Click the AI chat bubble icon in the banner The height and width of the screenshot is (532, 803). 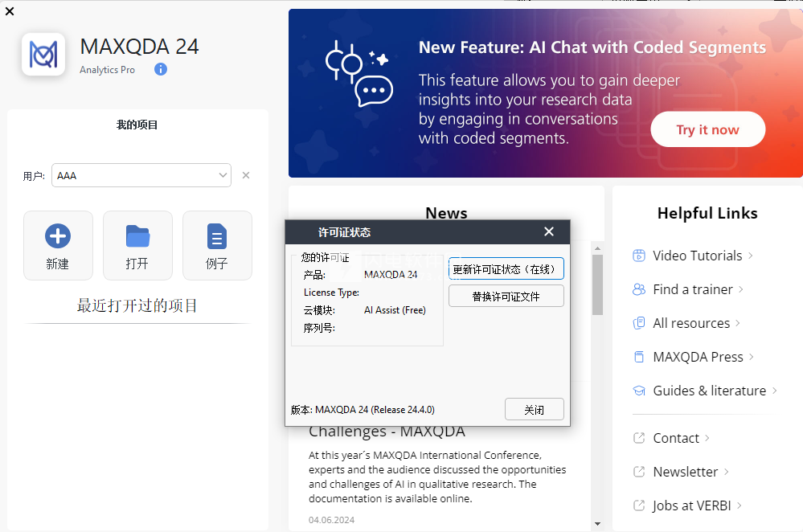[x=375, y=91]
